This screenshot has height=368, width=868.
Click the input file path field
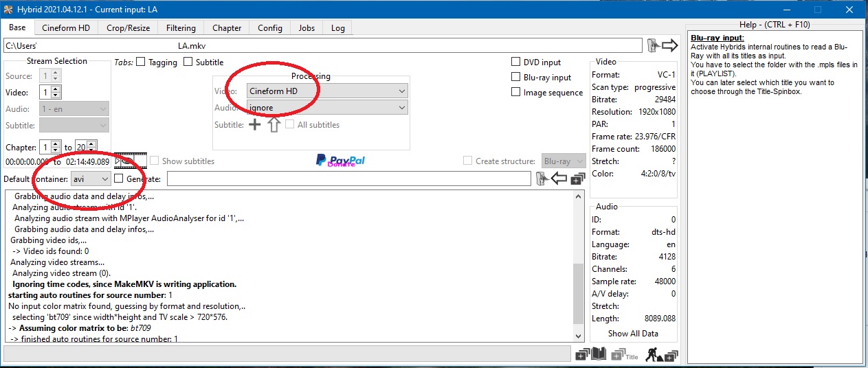[324, 46]
